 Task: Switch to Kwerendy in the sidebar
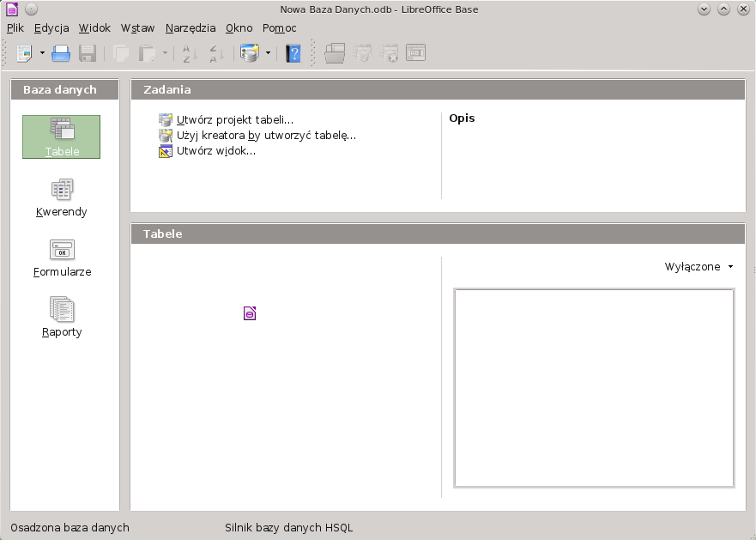click(62, 197)
